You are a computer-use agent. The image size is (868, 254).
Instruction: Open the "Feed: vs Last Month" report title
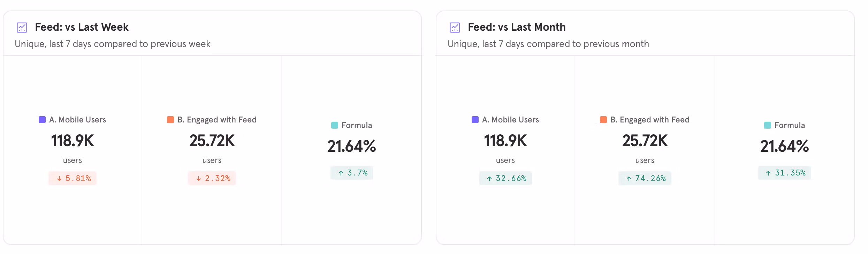tap(516, 27)
